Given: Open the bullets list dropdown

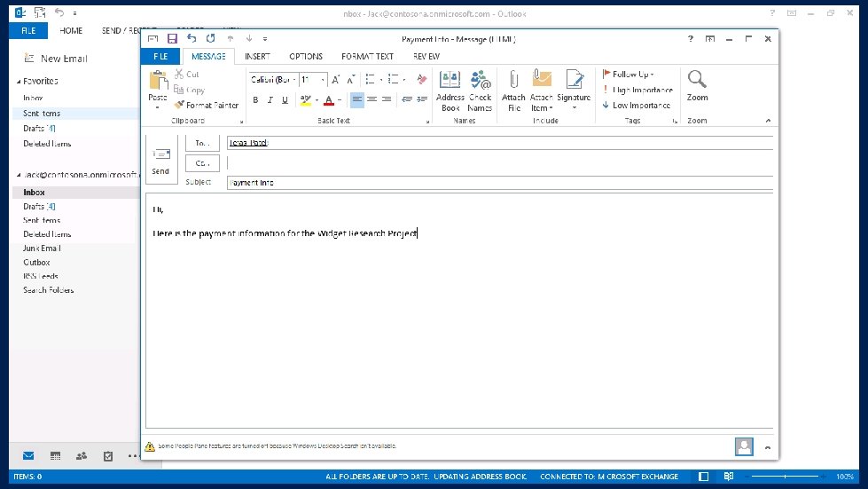Looking at the screenshot, I should click(381, 80).
